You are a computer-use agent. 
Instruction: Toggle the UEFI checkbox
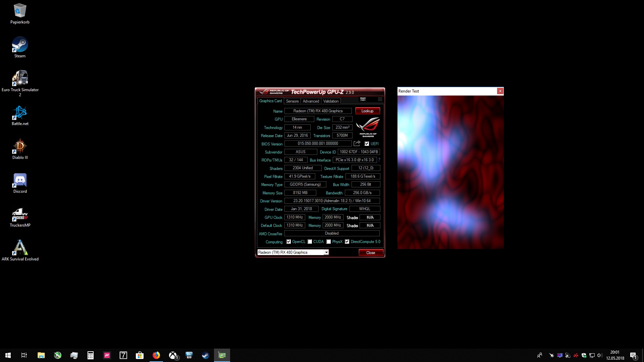(x=367, y=144)
